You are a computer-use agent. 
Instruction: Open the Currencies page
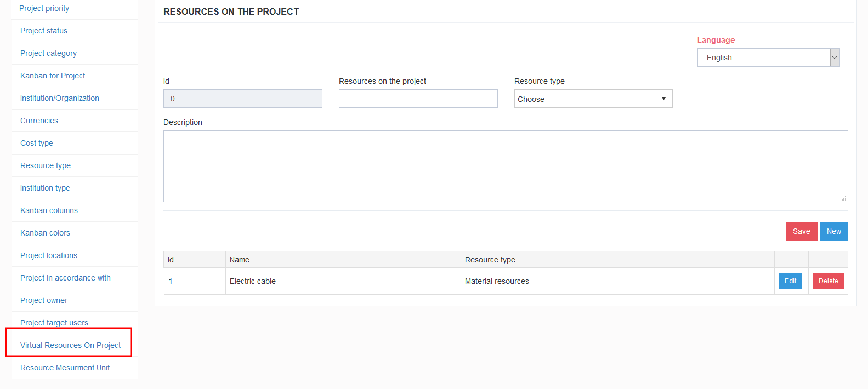(39, 121)
